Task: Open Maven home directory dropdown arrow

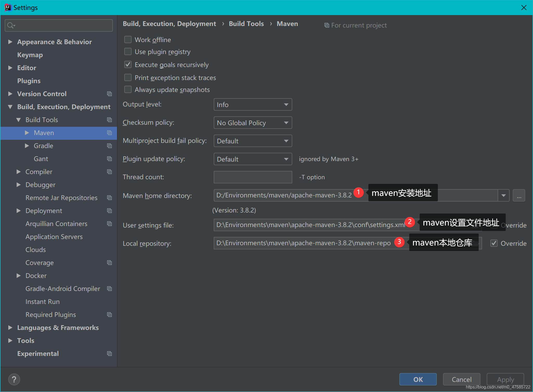Action: (x=504, y=195)
